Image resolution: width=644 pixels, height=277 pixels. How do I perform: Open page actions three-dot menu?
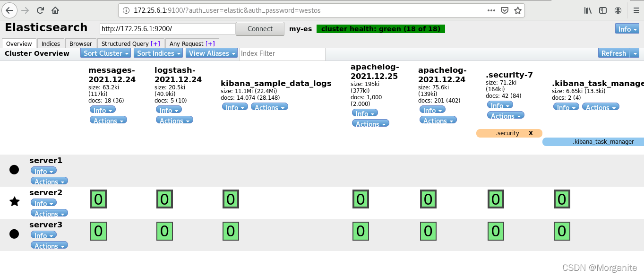coord(492,10)
